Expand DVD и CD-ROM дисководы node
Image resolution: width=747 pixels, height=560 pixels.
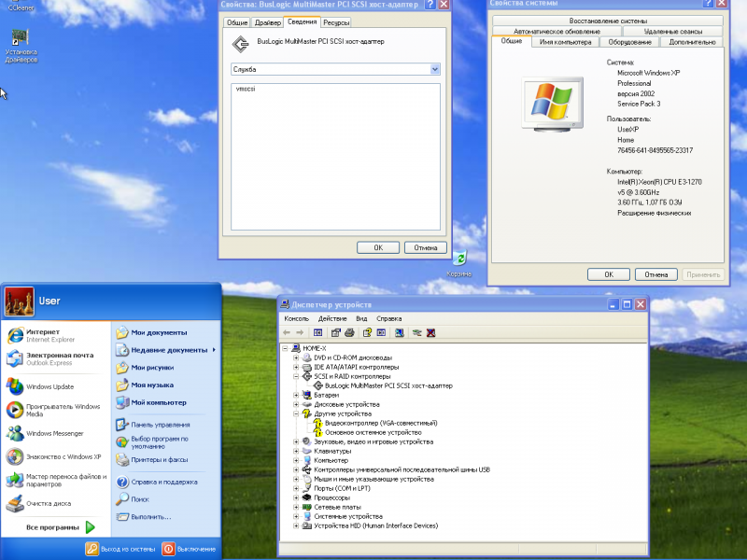tap(296, 357)
